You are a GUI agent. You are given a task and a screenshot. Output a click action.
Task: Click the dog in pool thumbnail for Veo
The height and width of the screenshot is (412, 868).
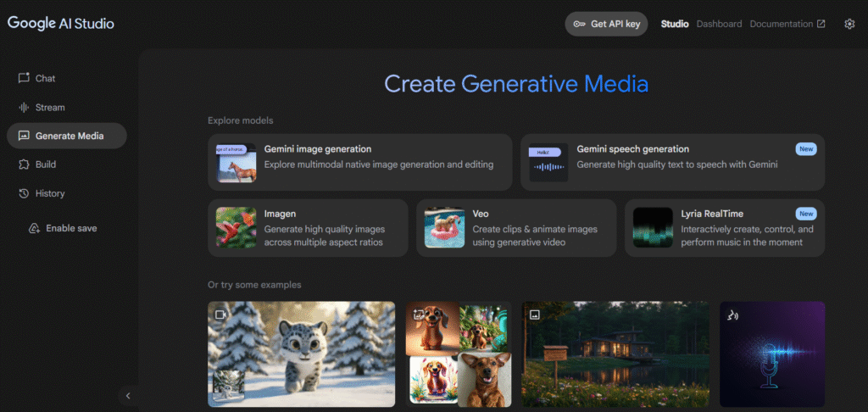[444, 227]
